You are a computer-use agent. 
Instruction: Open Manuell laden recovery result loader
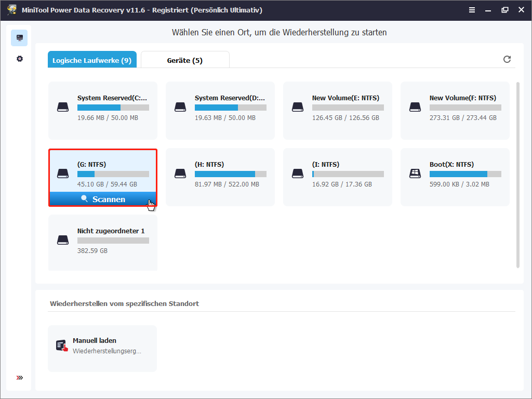pyautogui.click(x=102, y=349)
